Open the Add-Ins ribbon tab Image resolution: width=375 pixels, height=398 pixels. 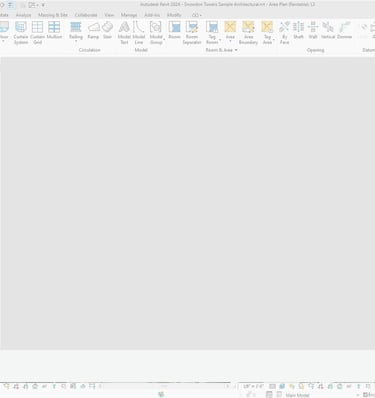tap(152, 15)
